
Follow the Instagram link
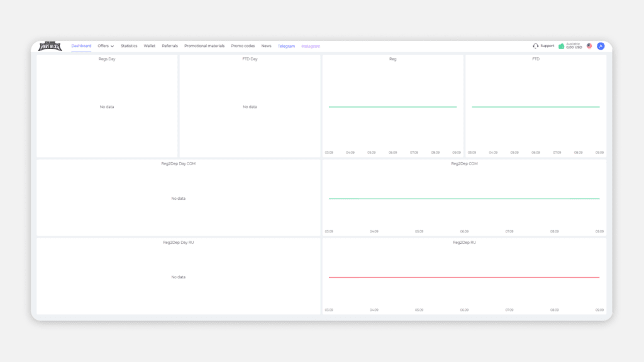(311, 47)
